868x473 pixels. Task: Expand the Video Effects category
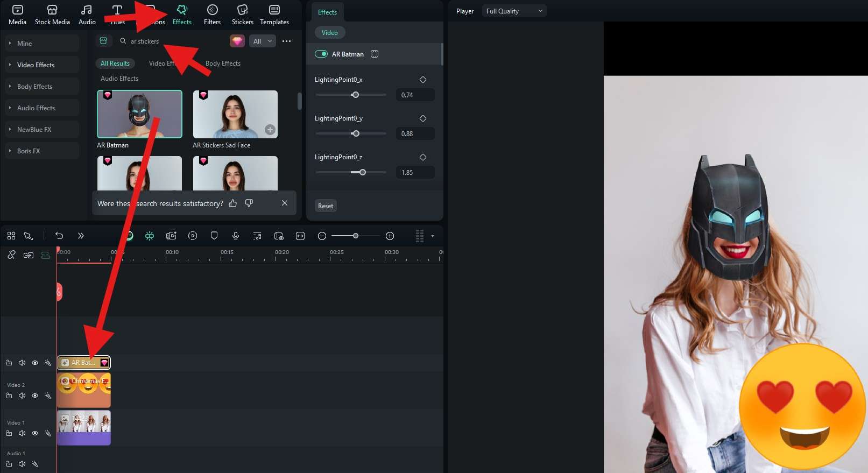[x=41, y=65]
